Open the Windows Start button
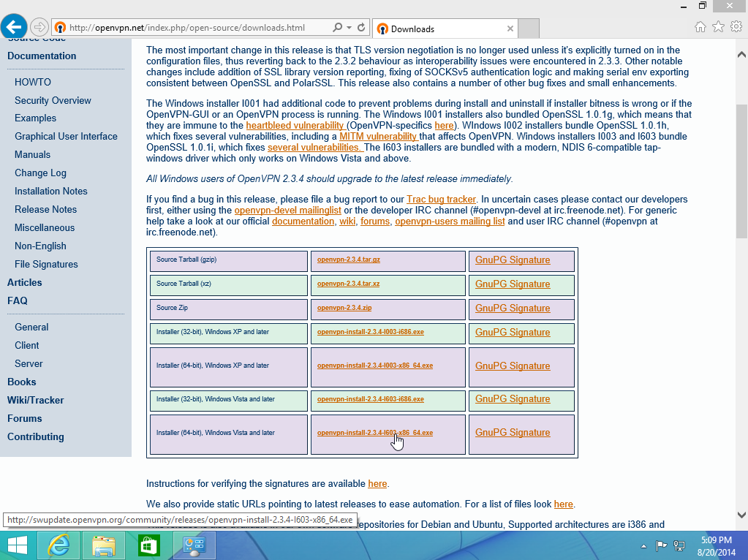The image size is (748, 560). click(17, 545)
